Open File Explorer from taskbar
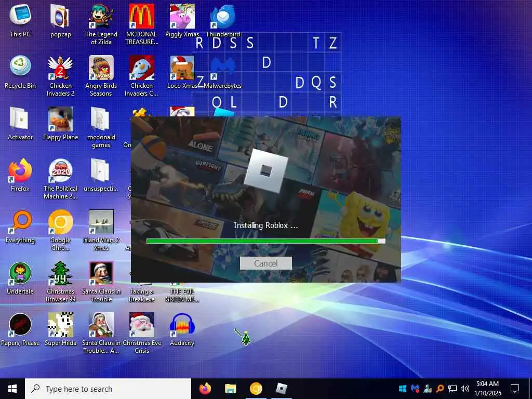 pyautogui.click(x=230, y=389)
